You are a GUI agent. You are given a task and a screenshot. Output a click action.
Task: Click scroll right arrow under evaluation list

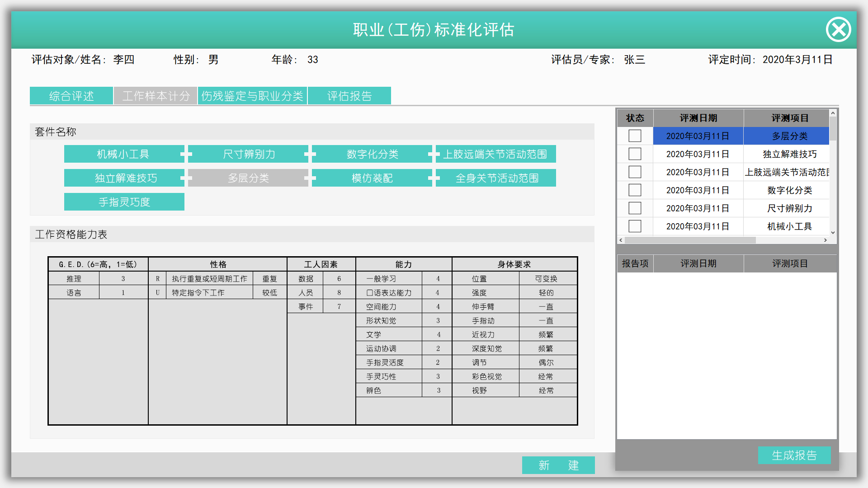click(x=826, y=240)
